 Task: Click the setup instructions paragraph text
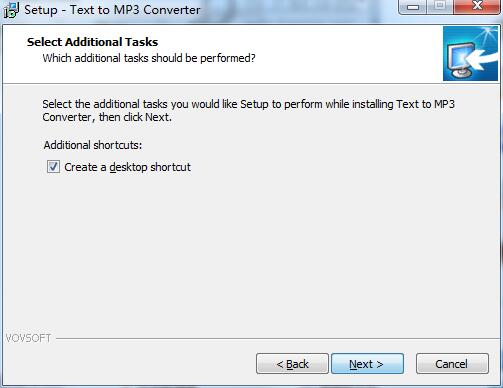[x=248, y=111]
